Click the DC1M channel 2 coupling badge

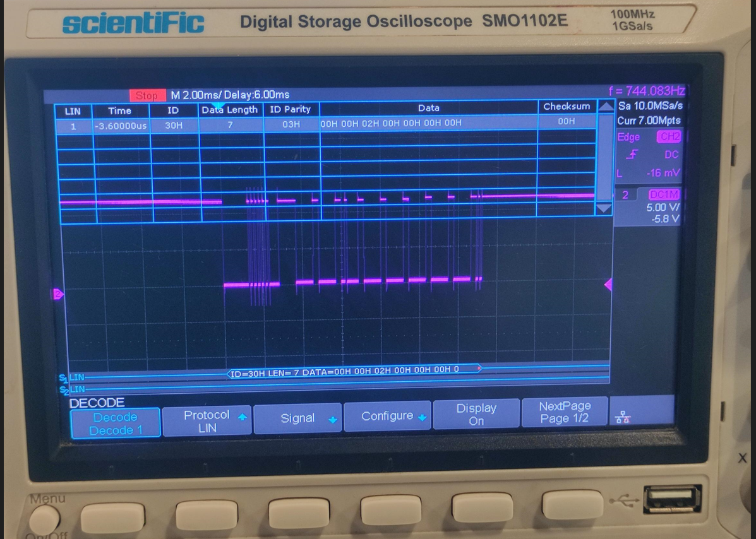tap(664, 194)
